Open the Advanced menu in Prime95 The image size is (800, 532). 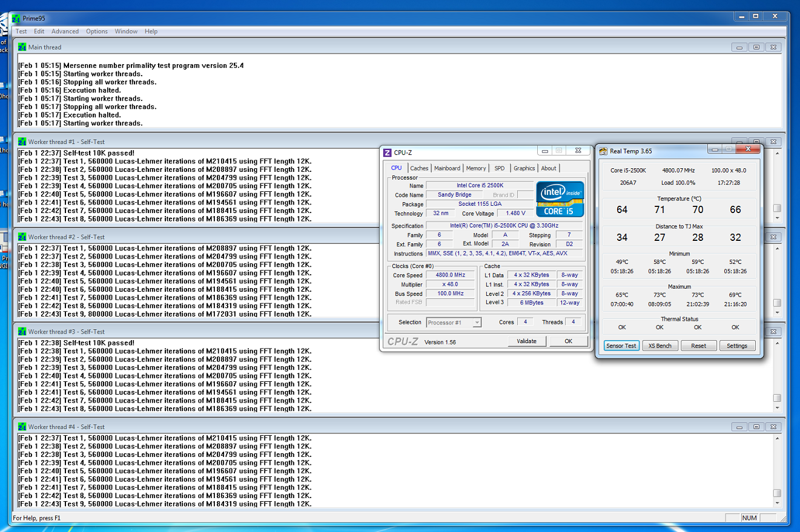[65, 31]
